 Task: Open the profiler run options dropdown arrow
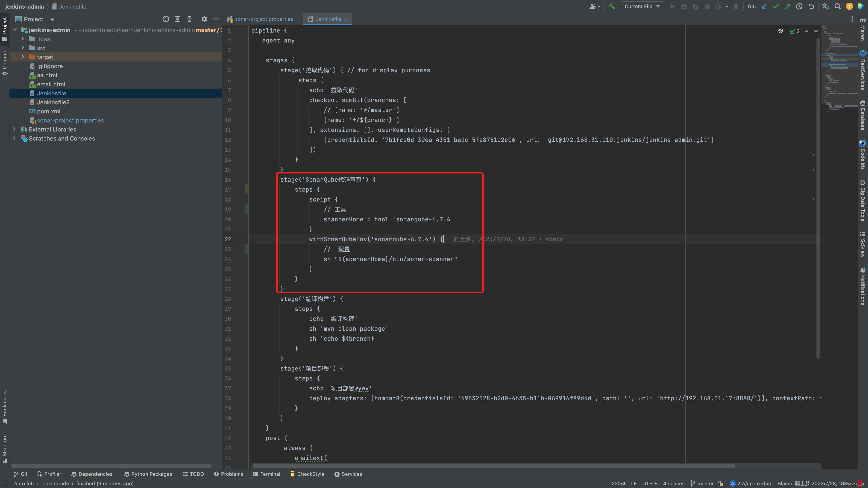coord(727,6)
